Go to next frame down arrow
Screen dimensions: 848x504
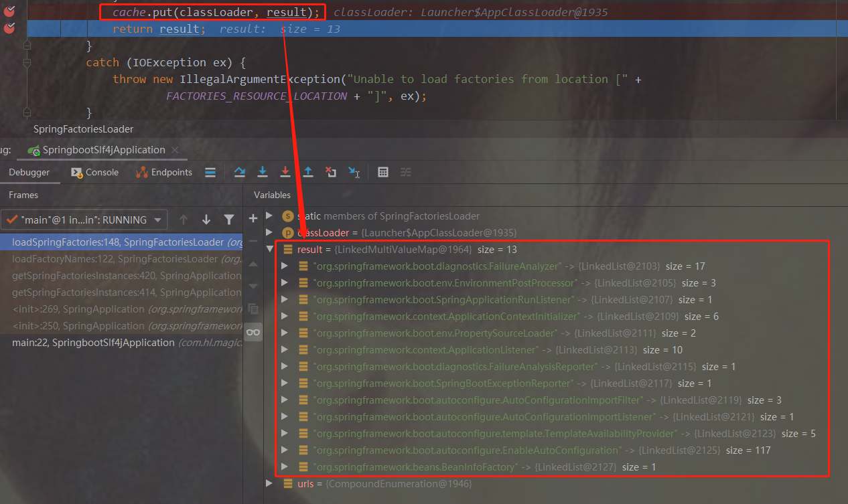click(206, 220)
